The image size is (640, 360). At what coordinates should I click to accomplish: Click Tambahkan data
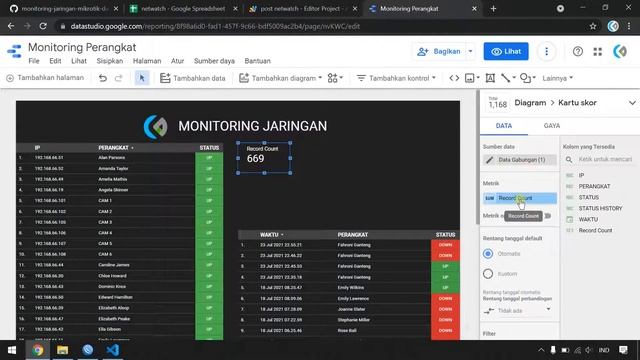[x=193, y=78]
